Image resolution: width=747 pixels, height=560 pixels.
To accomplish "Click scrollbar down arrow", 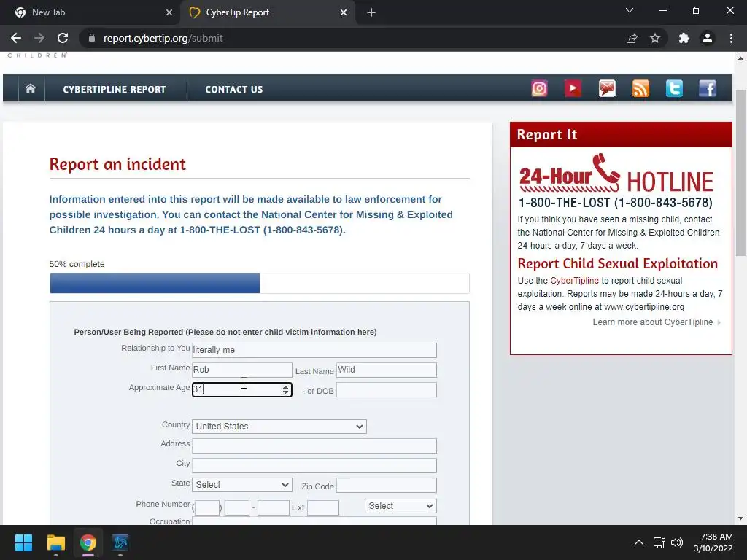I will tap(740, 518).
